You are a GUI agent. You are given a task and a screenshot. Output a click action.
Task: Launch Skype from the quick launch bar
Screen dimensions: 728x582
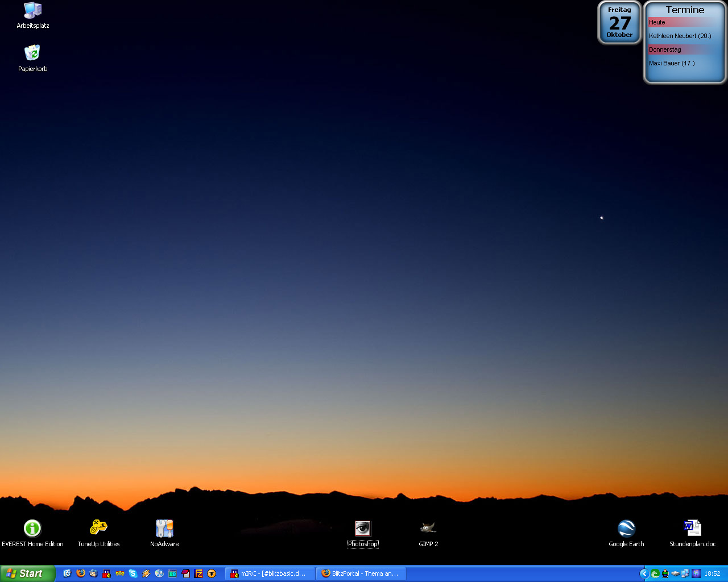pos(133,573)
